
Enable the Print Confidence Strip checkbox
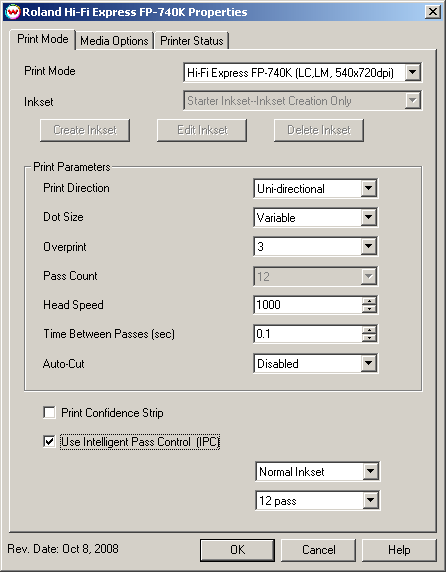pos(49,413)
